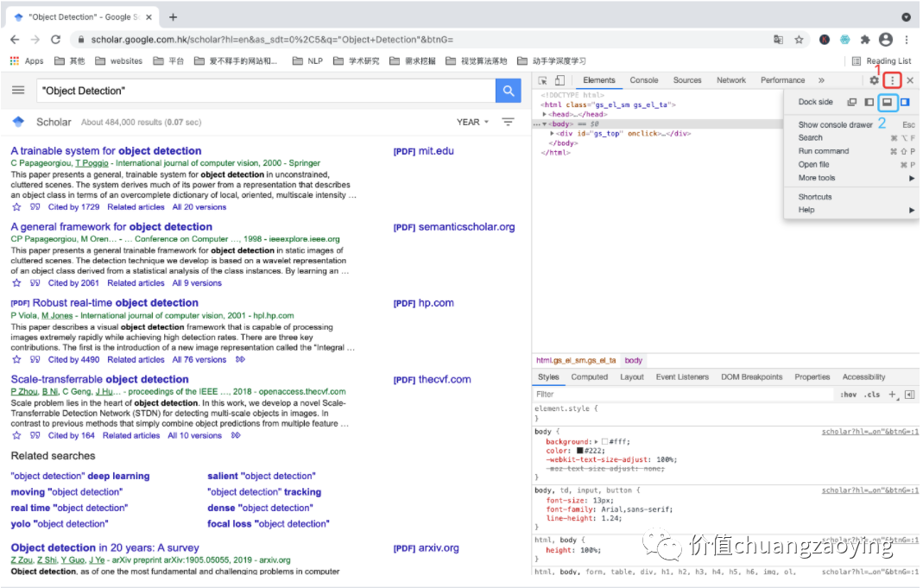
Task: Open the Event Listeners tab
Action: (682, 377)
